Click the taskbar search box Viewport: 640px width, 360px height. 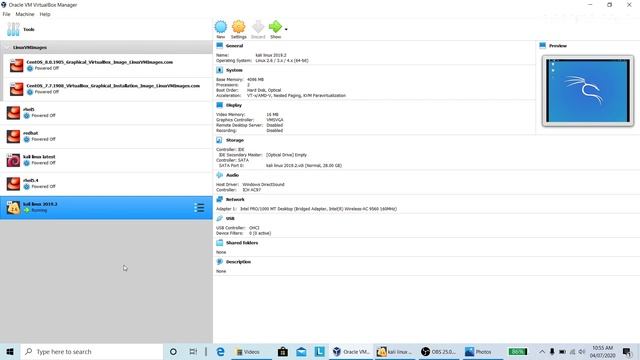92,351
